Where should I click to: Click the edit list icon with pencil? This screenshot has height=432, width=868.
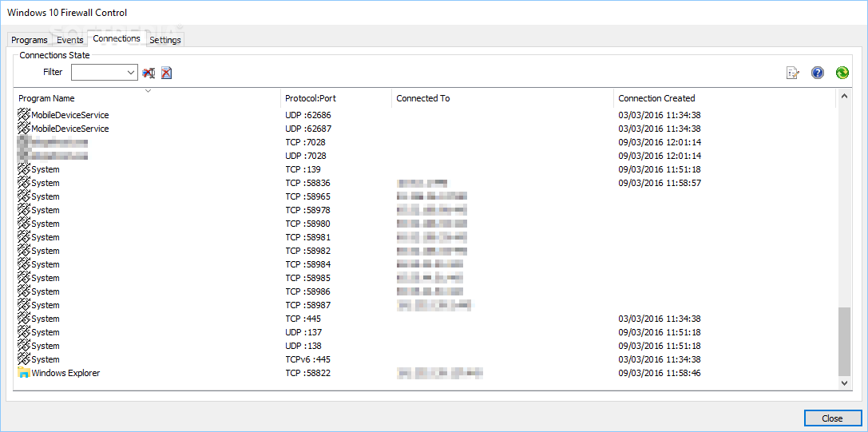793,73
